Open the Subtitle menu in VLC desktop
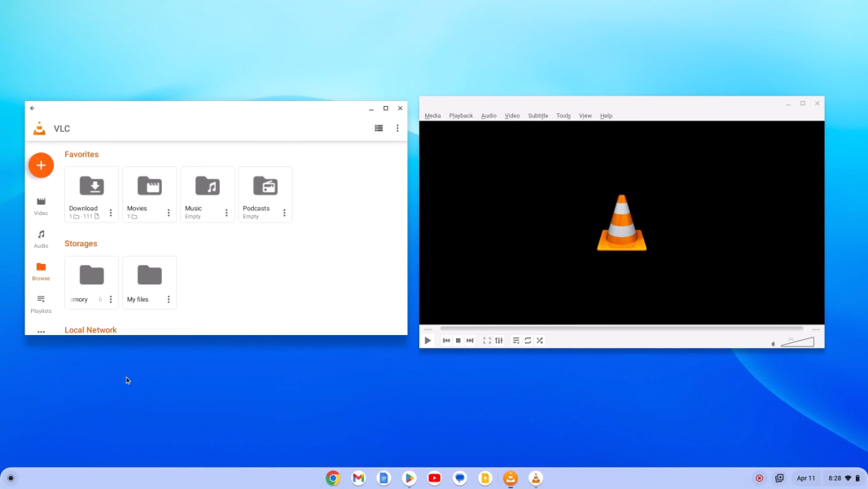 pyautogui.click(x=537, y=116)
